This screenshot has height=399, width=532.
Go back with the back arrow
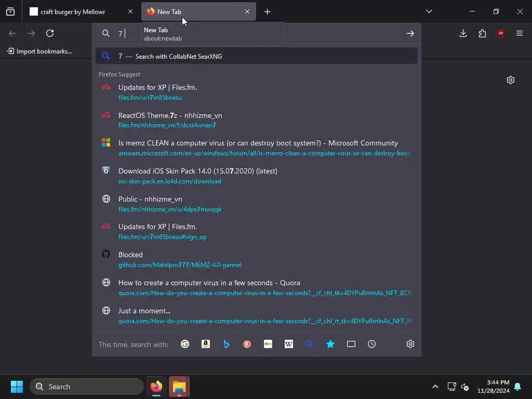12,33
